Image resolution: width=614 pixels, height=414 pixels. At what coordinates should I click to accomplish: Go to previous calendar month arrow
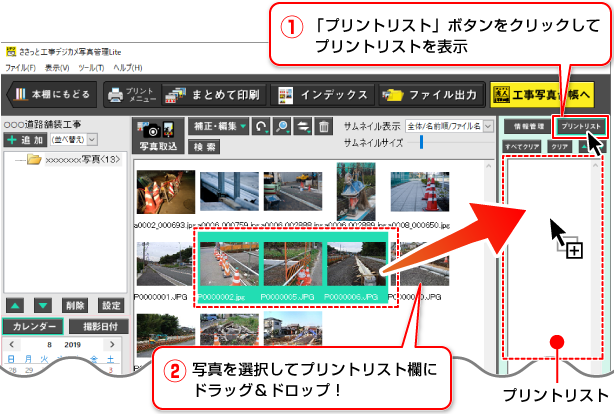pos(12,345)
